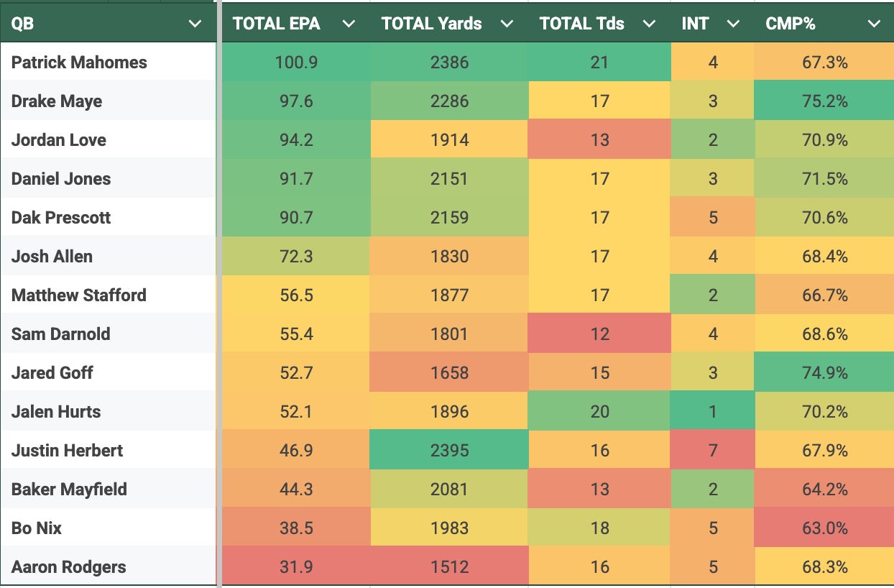The height and width of the screenshot is (588, 894).
Task: Open the QB column filter dropdown
Action: tap(195, 24)
